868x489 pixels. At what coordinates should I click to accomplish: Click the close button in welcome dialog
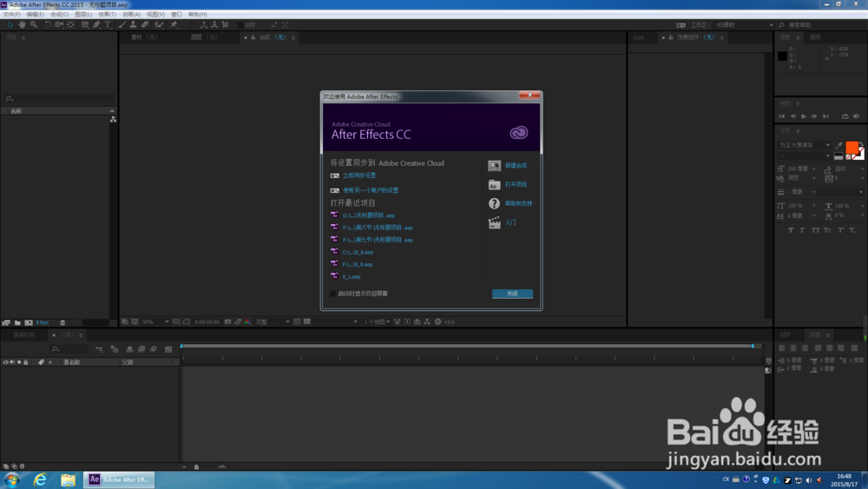coord(512,294)
